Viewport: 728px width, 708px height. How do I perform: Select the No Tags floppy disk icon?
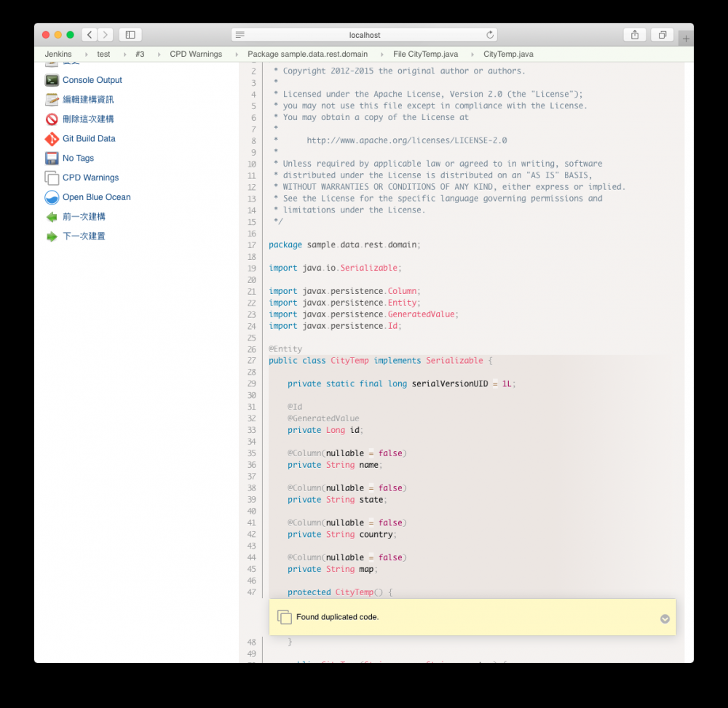52,158
